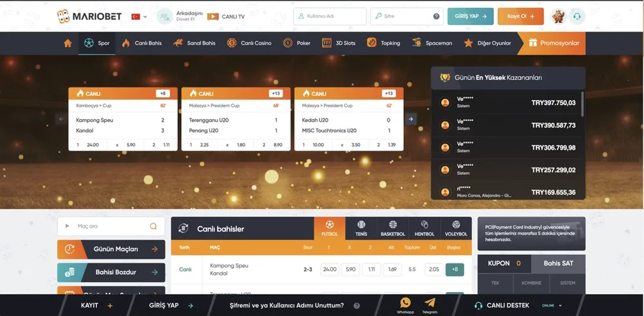Click the password help question icon

tap(436, 17)
